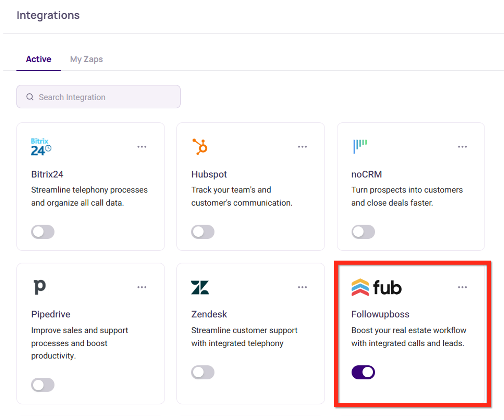Image resolution: width=504 pixels, height=420 pixels.
Task: Click the noCRM card title
Action: 366,174
